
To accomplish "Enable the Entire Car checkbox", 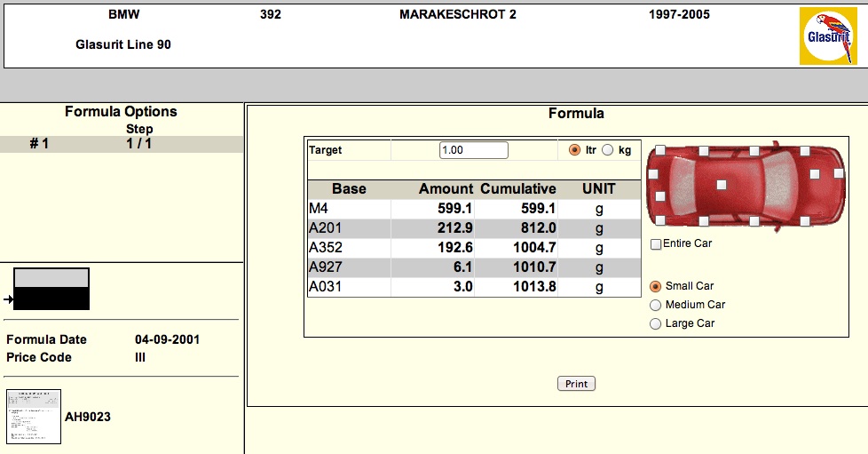I will [656, 244].
